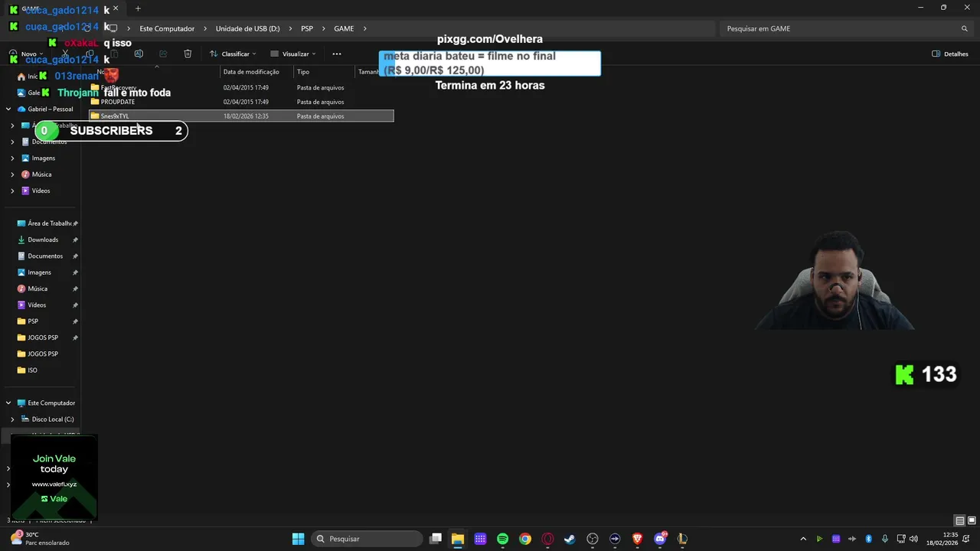This screenshot has height=551, width=980.
Task: Open Steam from the taskbar
Action: tap(570, 539)
